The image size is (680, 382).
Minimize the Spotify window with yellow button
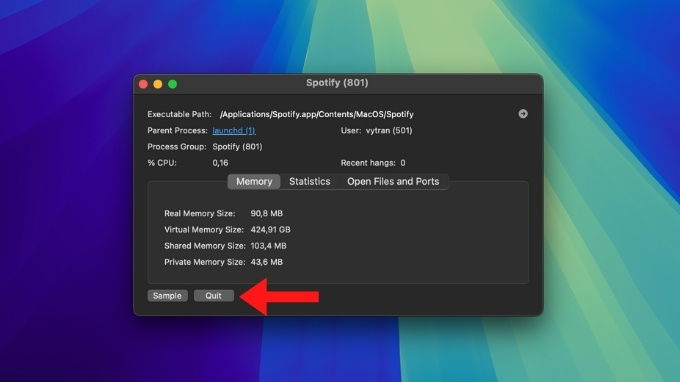click(x=158, y=84)
